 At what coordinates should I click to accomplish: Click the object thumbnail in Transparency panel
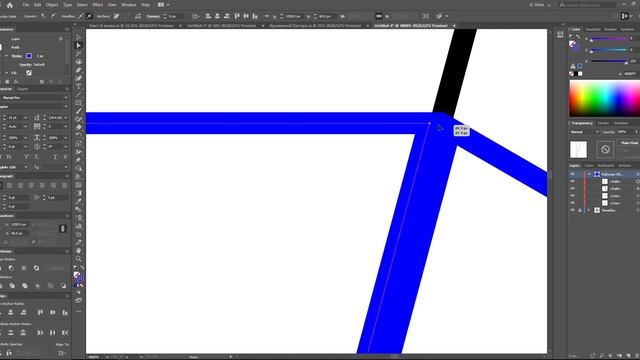(578, 149)
